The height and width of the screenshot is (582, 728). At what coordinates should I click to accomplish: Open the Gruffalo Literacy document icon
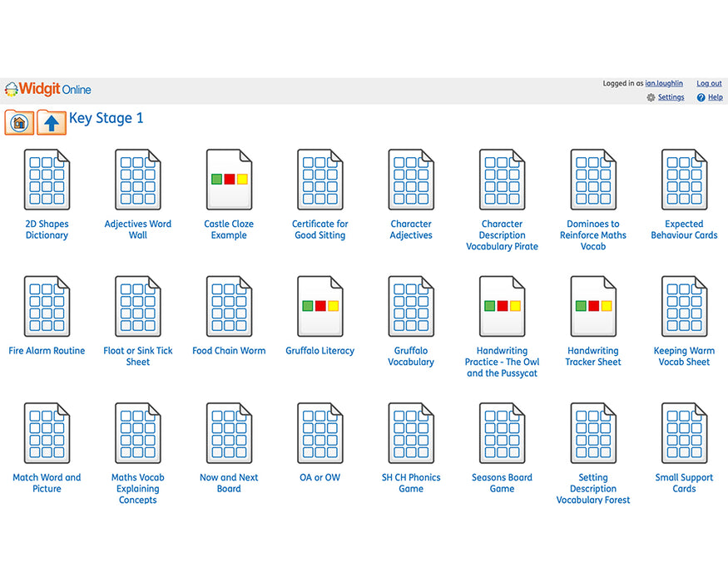point(319,306)
